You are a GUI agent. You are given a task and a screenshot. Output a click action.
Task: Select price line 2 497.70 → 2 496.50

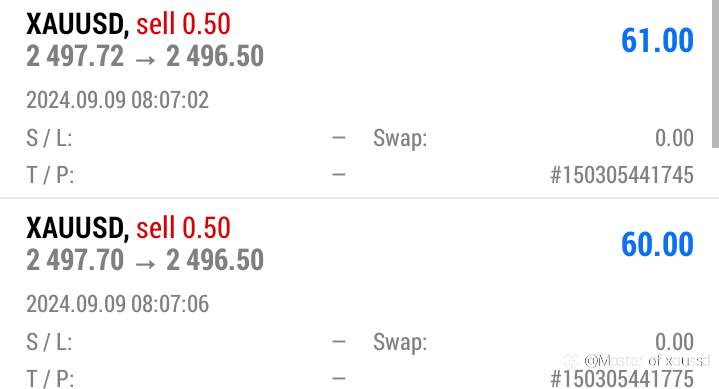pyautogui.click(x=145, y=260)
